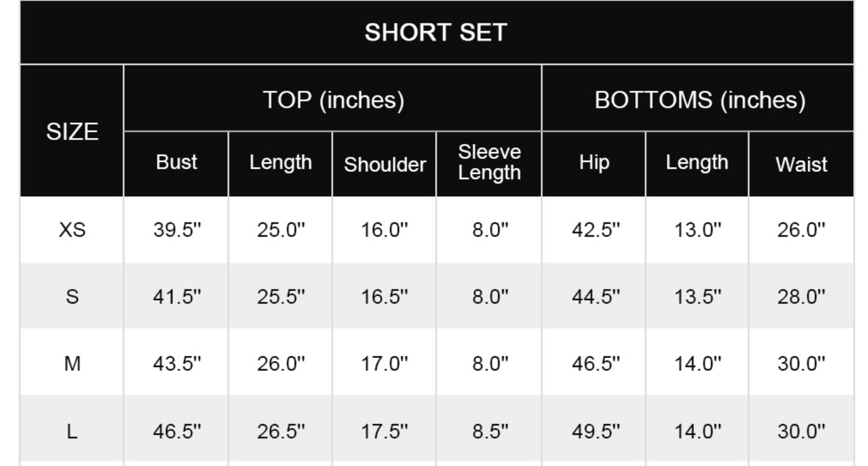
Task: Select the SIZE column header
Action: click(x=72, y=132)
